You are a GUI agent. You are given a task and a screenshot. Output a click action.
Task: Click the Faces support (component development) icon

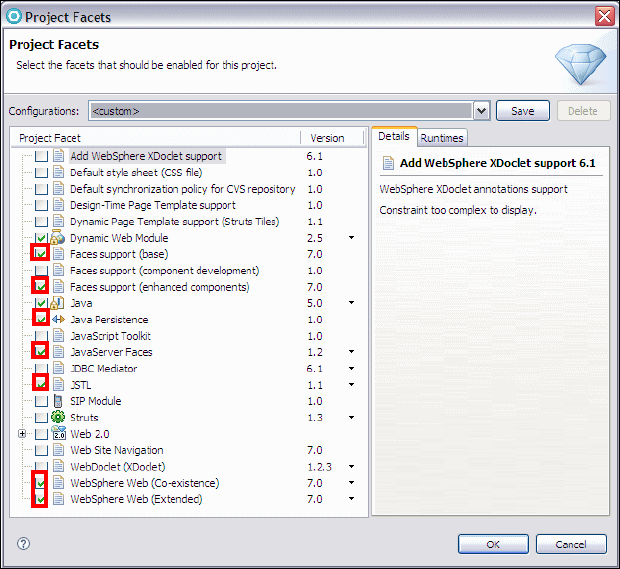pos(58,270)
